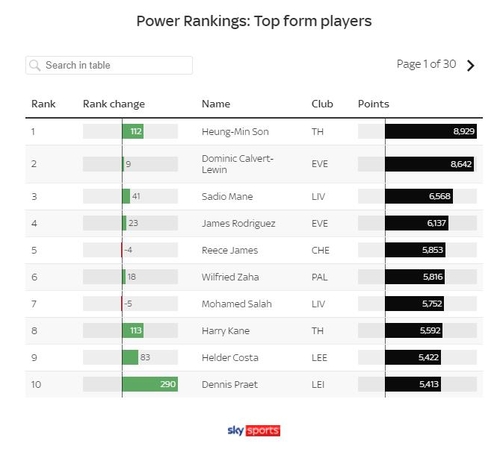The height and width of the screenshot is (452, 500).
Task: Click Dennis Praet's 290 rank change bar
Action: 150,384
